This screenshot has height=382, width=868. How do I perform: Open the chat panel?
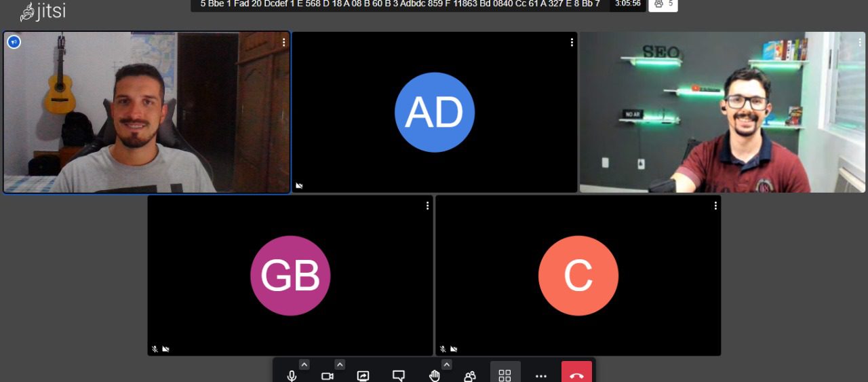[399, 375]
